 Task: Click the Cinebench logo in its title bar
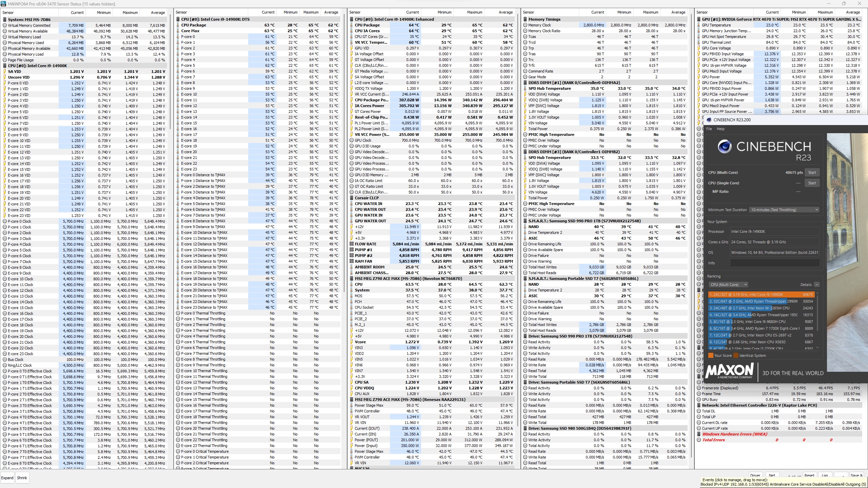[x=709, y=120]
